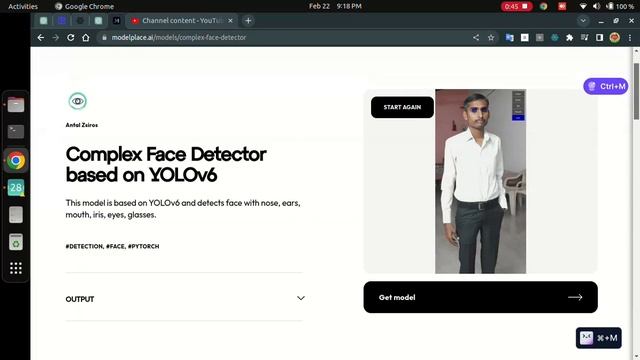Click the #DETECTION tag
Screen dimensions: 640x360
coord(84,247)
